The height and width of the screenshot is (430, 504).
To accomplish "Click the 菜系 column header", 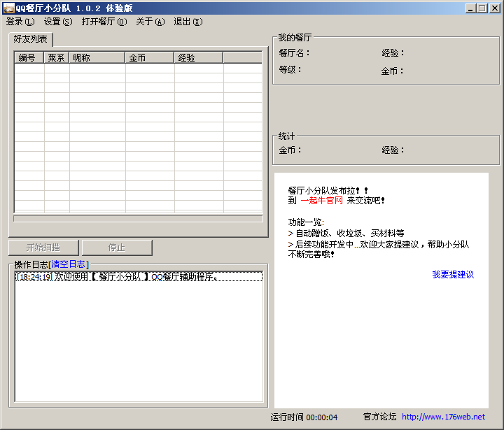I will [57, 58].
